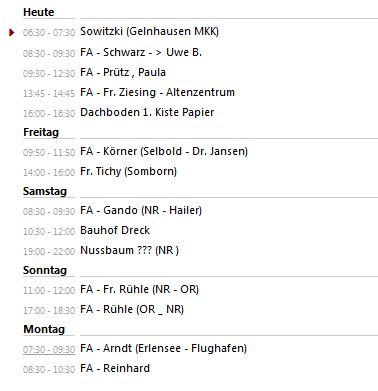
Task: Open FA - Körner (Selbold - Dr. Jansen)
Action: (x=164, y=151)
